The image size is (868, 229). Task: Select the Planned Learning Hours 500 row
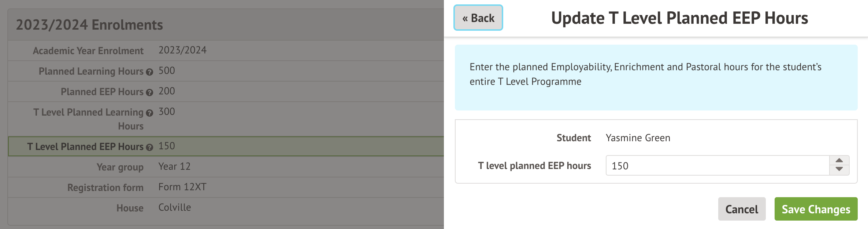pos(220,71)
